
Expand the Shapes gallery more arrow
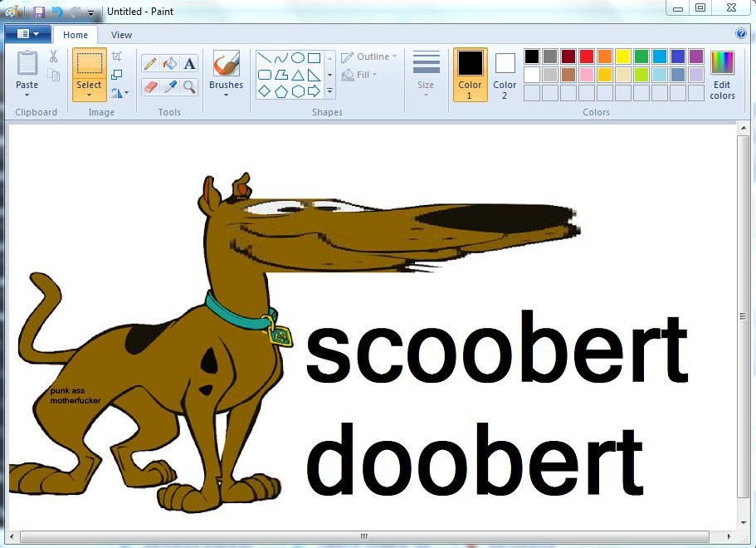[330, 91]
